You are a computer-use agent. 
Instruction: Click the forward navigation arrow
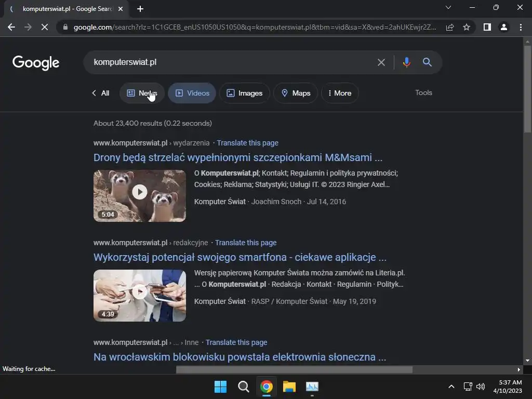28,27
